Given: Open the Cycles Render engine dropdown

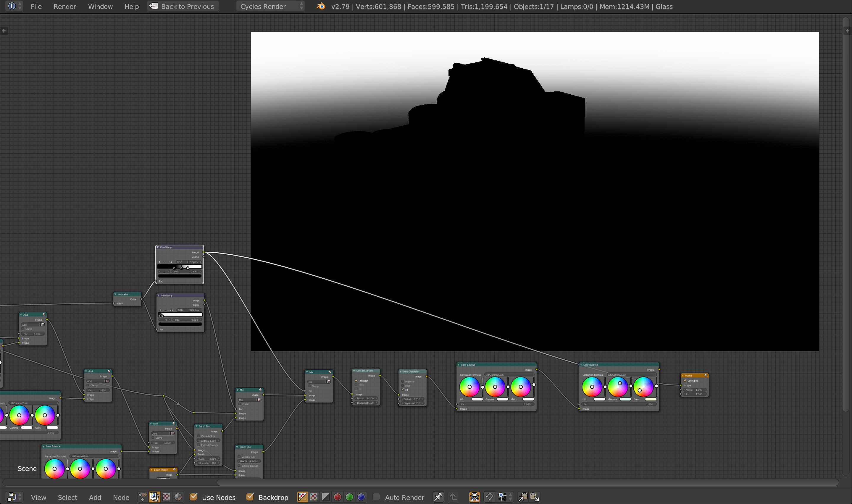Looking at the screenshot, I should (x=271, y=6).
